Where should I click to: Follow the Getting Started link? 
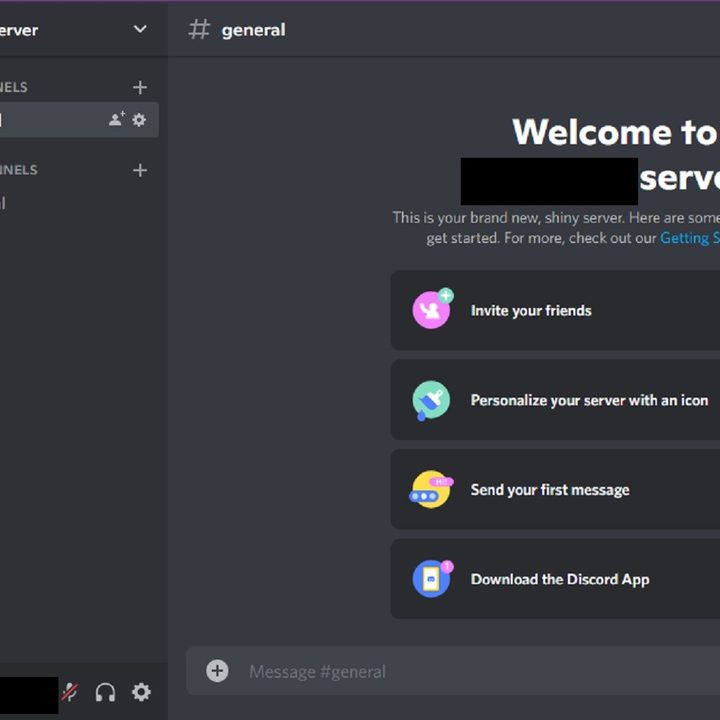[690, 238]
